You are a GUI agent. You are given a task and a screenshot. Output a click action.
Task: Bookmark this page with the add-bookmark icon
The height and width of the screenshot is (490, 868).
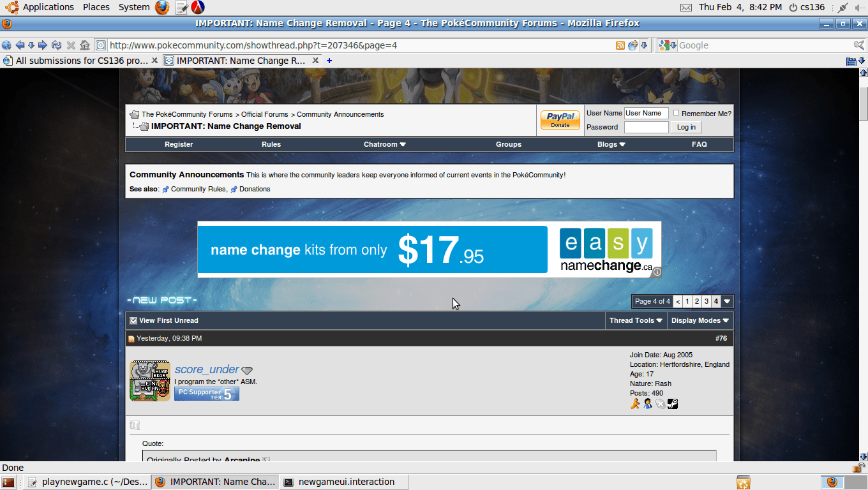(x=632, y=45)
